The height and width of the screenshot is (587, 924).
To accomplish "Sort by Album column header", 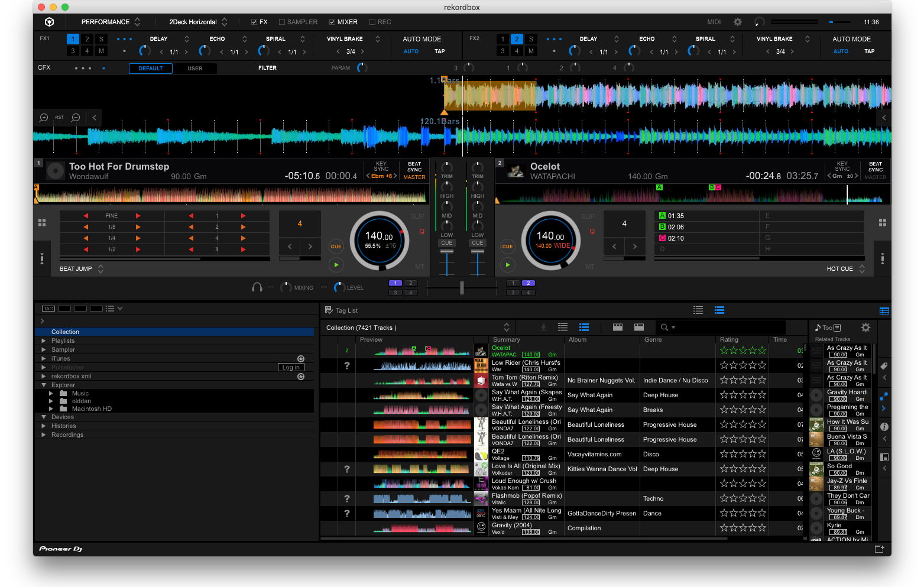I will (x=578, y=340).
